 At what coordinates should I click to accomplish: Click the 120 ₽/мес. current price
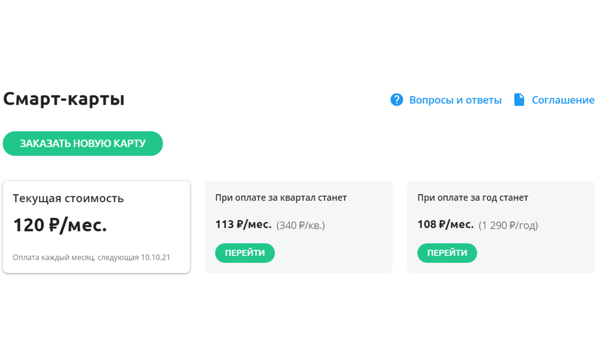click(60, 225)
